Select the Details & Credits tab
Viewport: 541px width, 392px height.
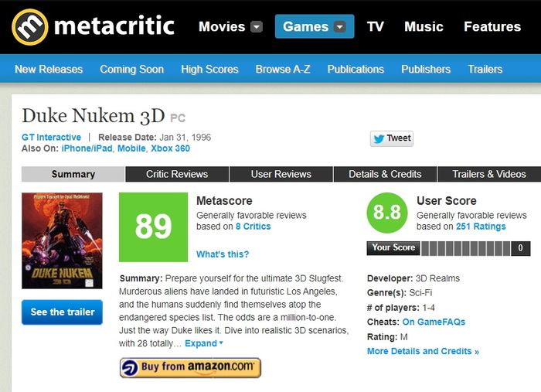[385, 174]
